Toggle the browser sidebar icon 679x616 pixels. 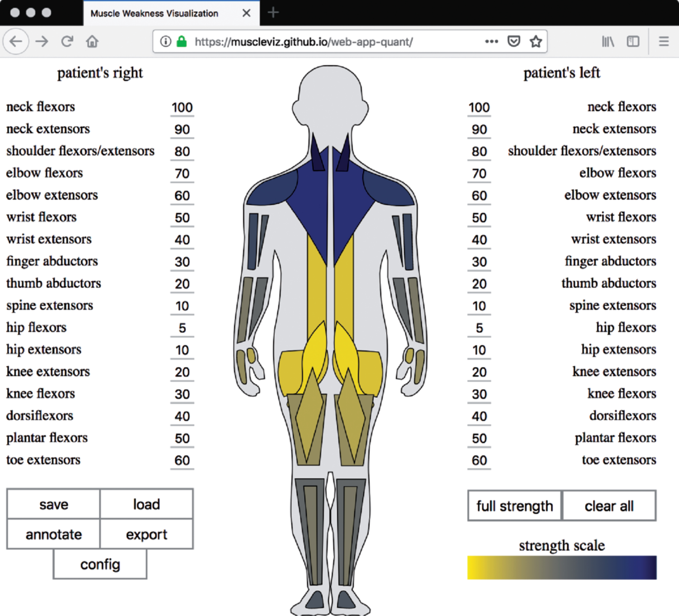pos(633,42)
